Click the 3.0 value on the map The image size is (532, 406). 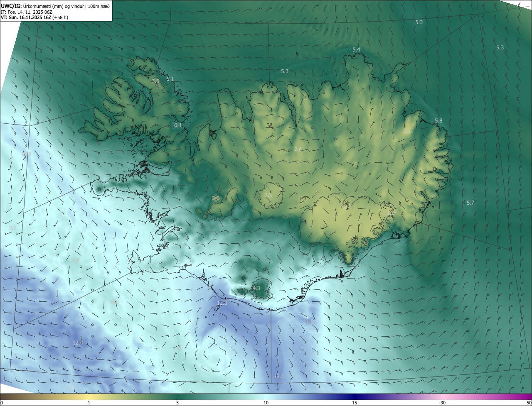[216, 198]
